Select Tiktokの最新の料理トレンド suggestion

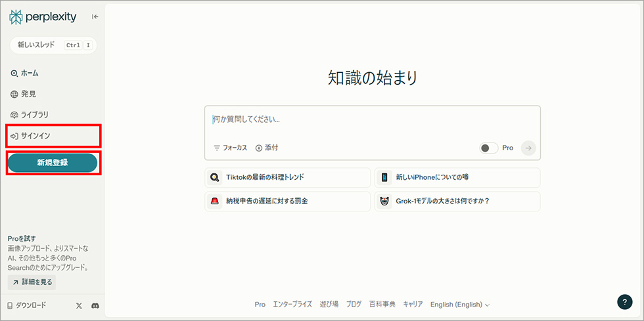click(288, 177)
